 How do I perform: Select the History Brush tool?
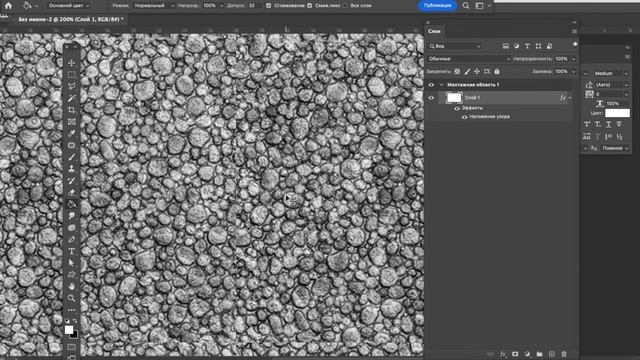tap(71, 180)
